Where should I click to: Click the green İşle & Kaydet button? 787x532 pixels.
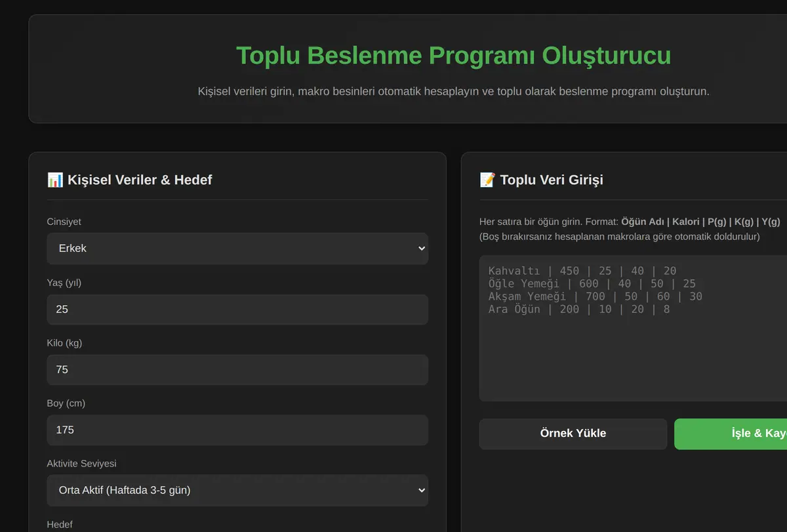click(x=731, y=434)
